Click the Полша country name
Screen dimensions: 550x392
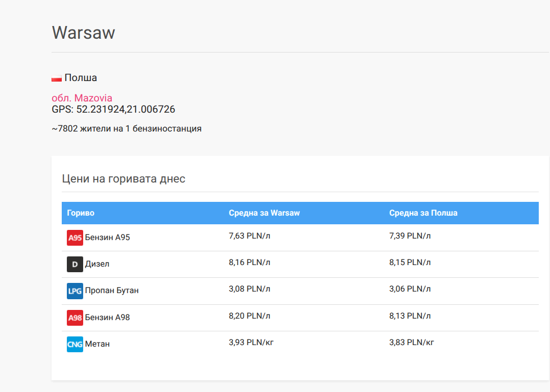(81, 78)
